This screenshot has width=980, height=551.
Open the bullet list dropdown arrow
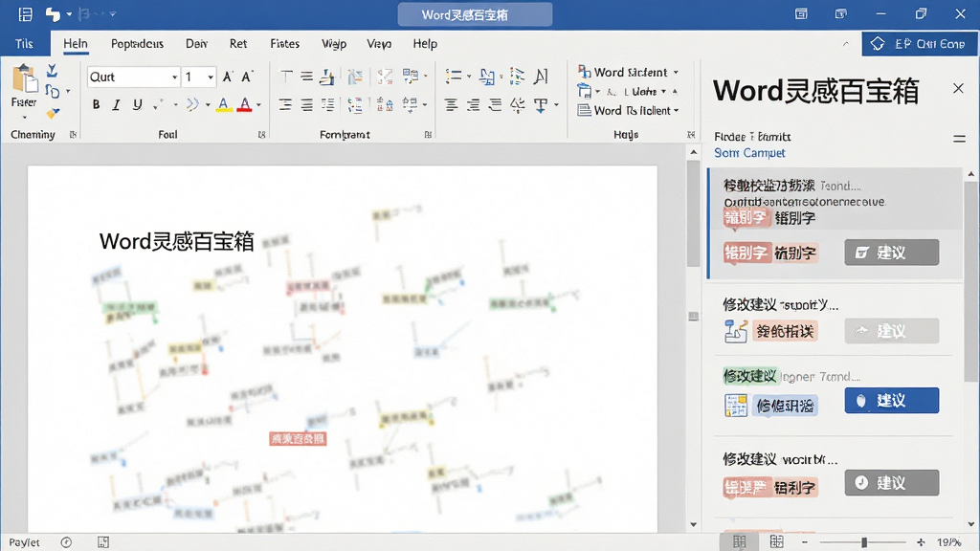(x=469, y=77)
